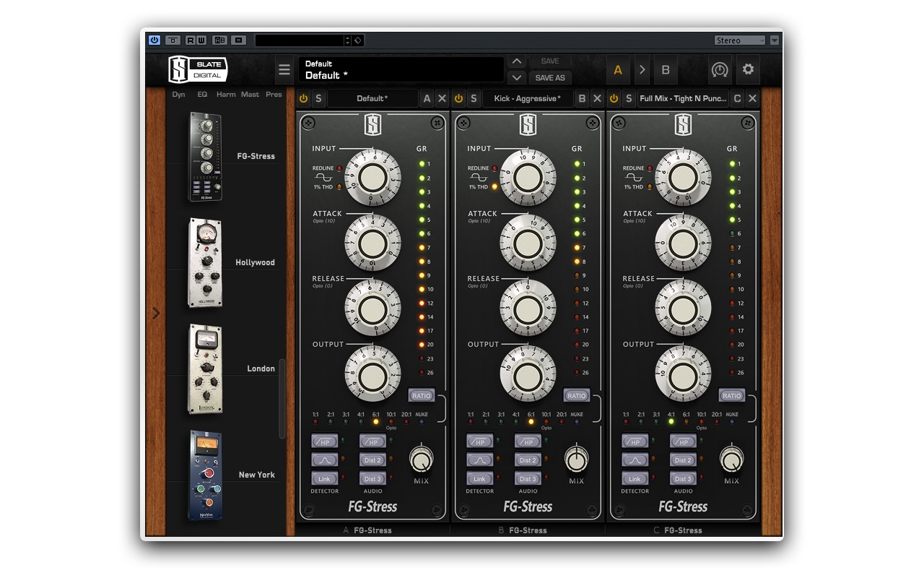Select the A comparison state
The width and height of the screenshot is (924, 578).
tap(618, 70)
